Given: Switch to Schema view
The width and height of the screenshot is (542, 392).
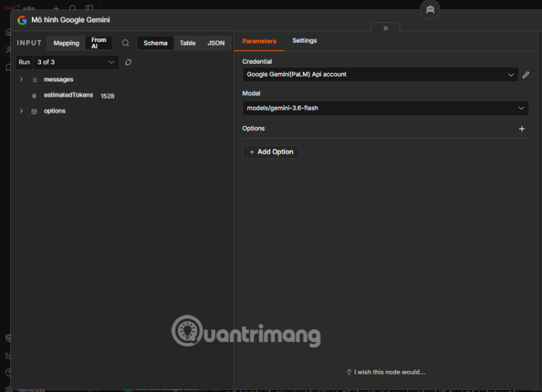Looking at the screenshot, I should tap(156, 43).
